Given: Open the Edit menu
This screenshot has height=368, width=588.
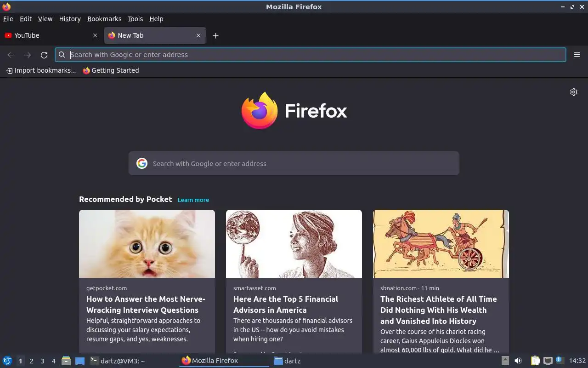Looking at the screenshot, I should pos(26,19).
